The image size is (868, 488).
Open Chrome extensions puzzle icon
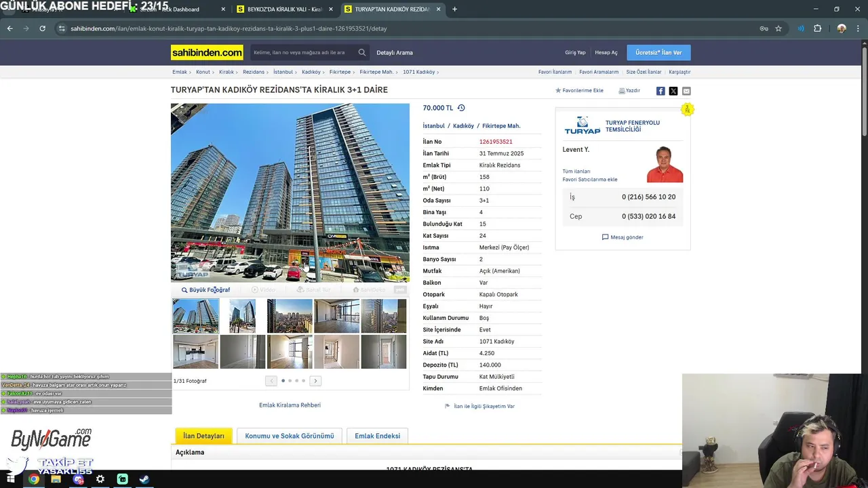point(817,28)
